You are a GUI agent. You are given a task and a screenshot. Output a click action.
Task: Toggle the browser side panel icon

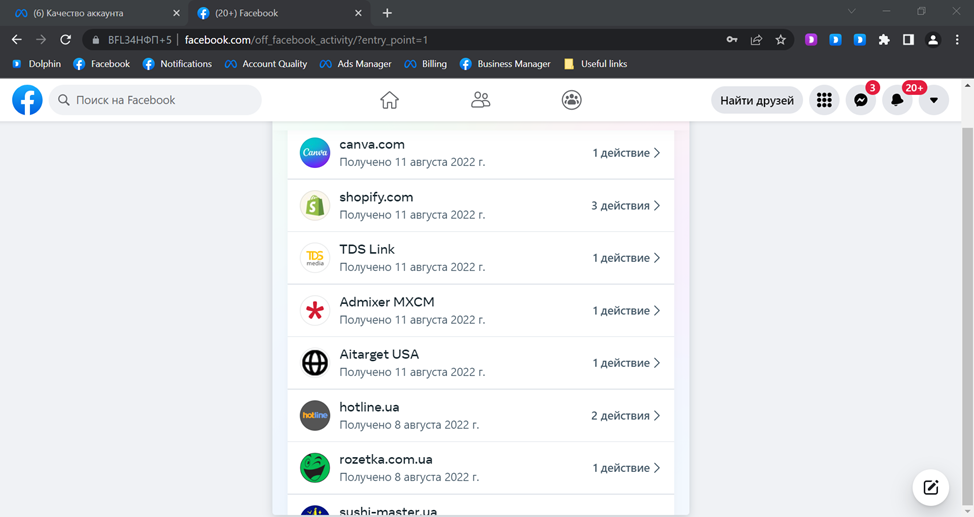(908, 40)
